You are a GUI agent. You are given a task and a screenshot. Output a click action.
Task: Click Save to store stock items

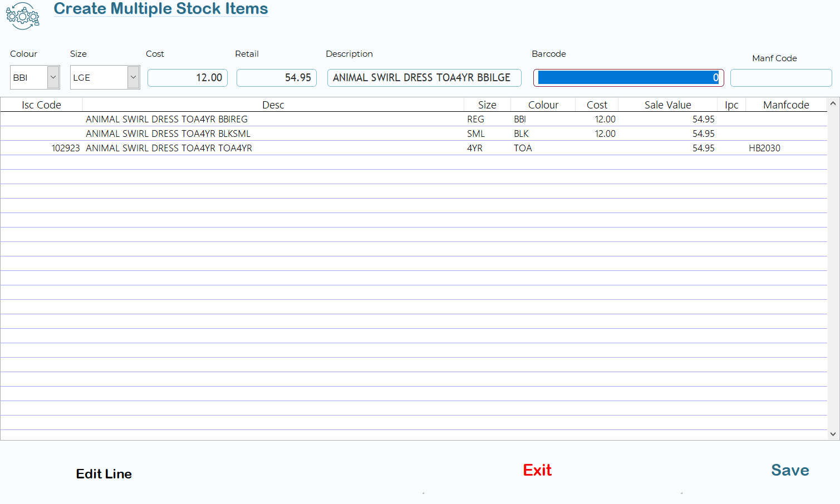[x=789, y=470]
